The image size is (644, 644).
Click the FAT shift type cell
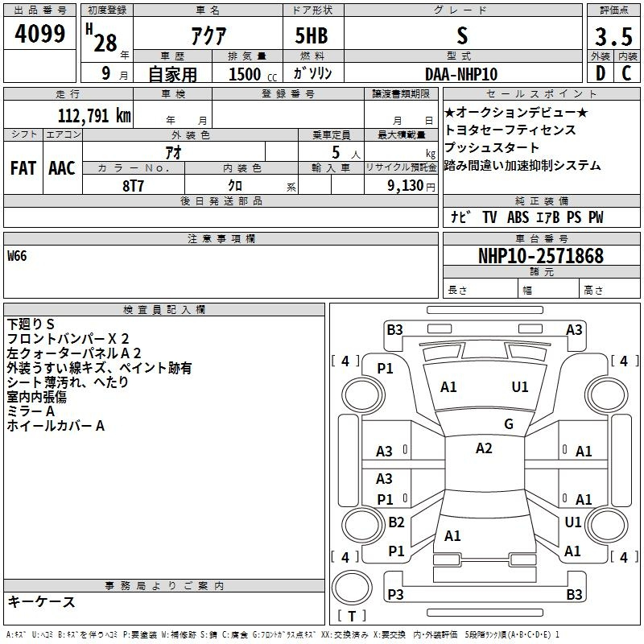23,168
